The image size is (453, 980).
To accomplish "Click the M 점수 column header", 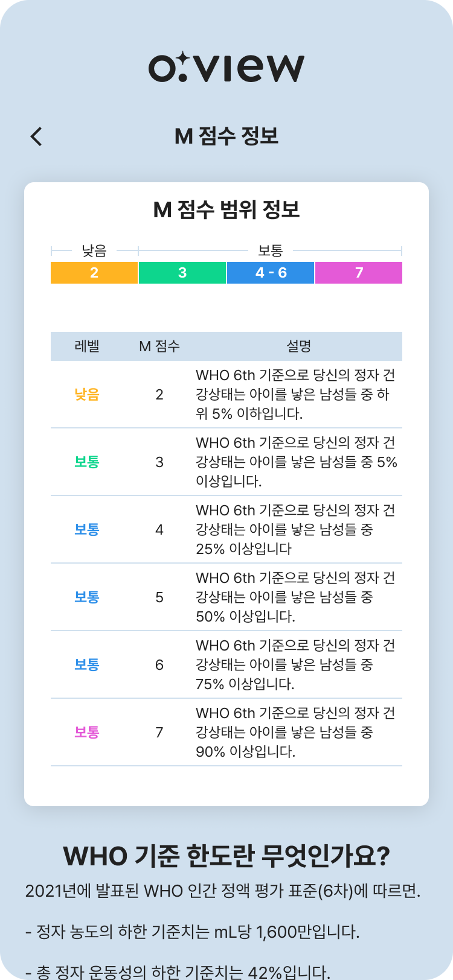I will [x=159, y=346].
